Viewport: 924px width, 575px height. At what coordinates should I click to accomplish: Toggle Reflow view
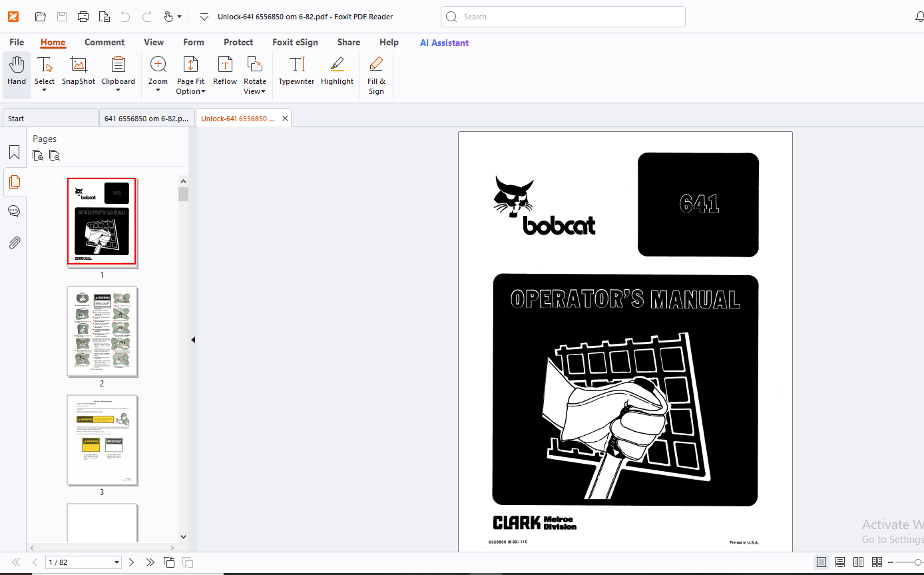(225, 71)
